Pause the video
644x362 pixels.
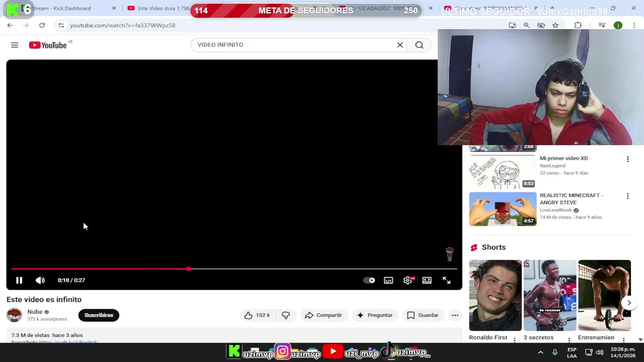[x=19, y=280]
